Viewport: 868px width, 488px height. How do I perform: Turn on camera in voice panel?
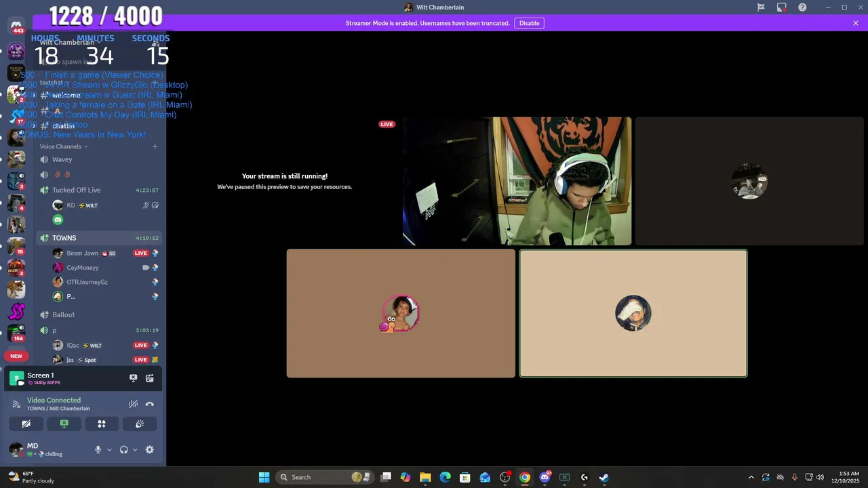pyautogui.click(x=26, y=424)
